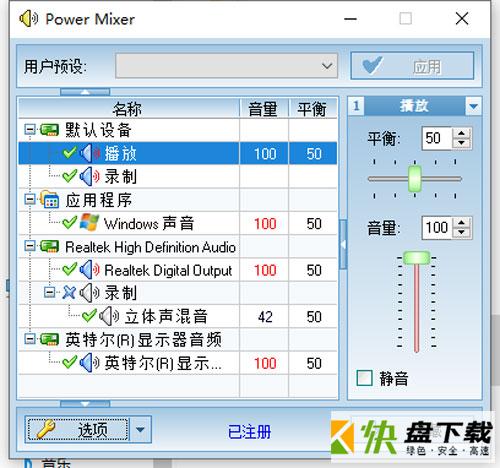Collapse the 应用程序 tree node
This screenshot has height=468, width=500.
(x=30, y=200)
